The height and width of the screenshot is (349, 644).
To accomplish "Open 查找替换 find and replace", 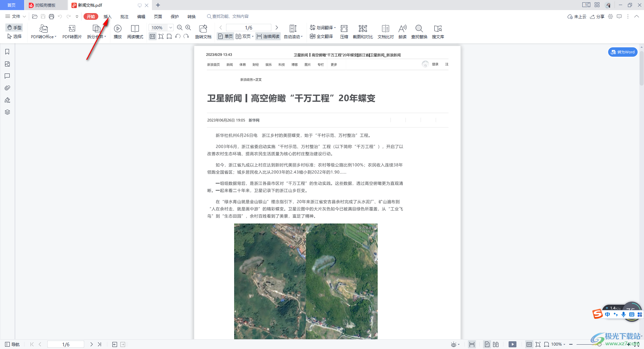I will point(419,32).
